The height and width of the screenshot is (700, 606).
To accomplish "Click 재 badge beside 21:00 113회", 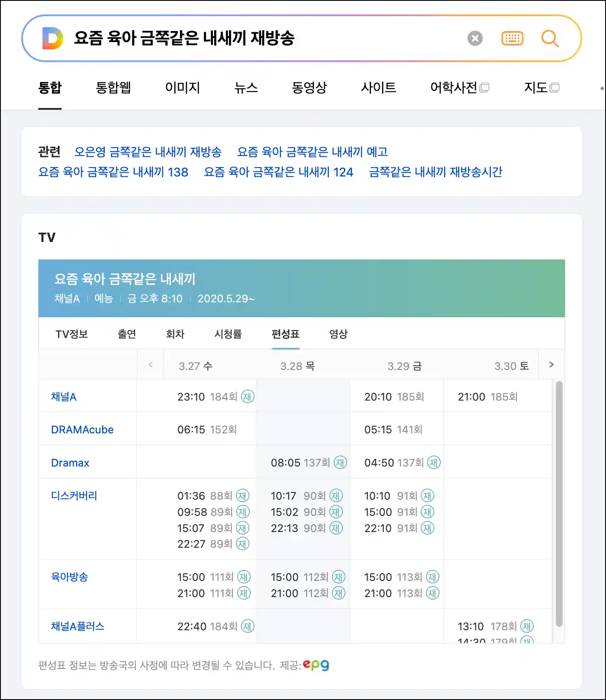I will [433, 593].
